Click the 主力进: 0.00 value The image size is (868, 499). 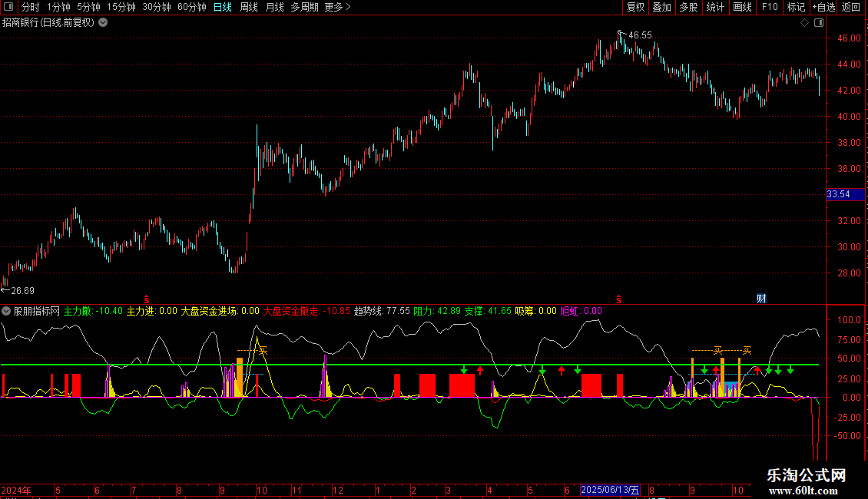[x=151, y=311]
